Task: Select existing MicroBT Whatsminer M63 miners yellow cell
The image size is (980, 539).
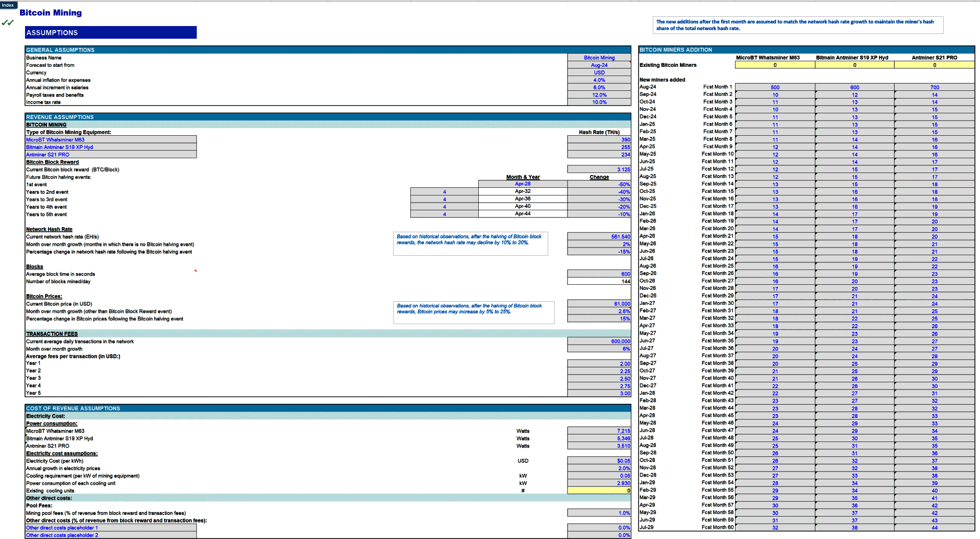Action: 775,65
